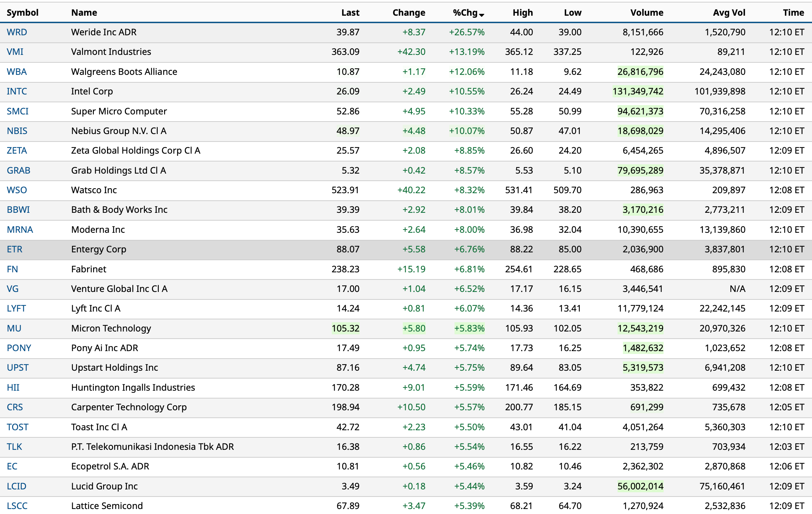Open WRD ticker symbol link
Screen dimensions: 812x514
pyautogui.click(x=17, y=32)
